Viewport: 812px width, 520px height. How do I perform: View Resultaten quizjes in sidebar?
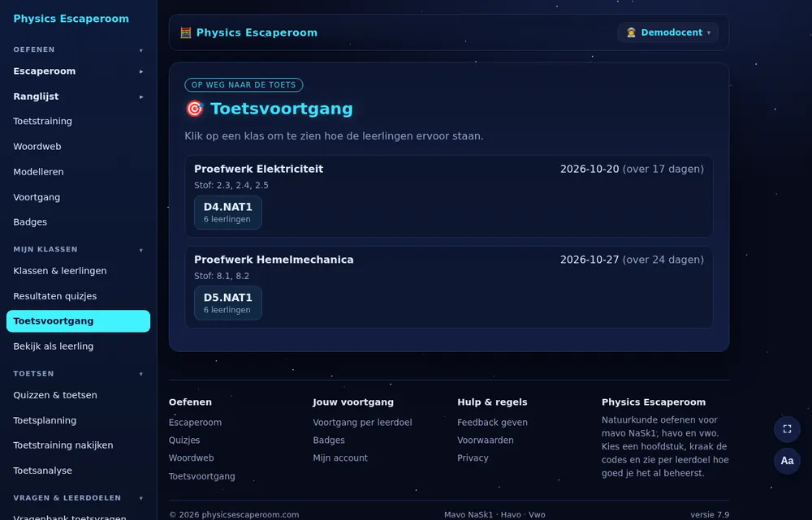78,296
